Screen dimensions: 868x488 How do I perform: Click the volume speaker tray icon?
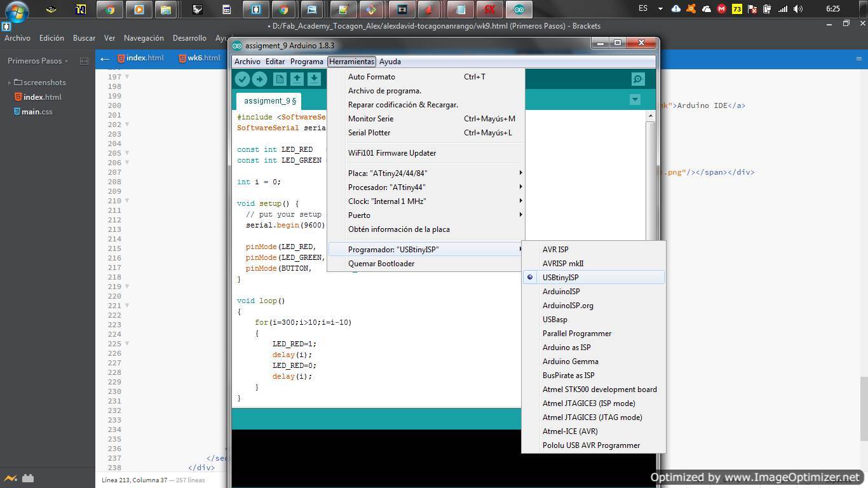(798, 9)
